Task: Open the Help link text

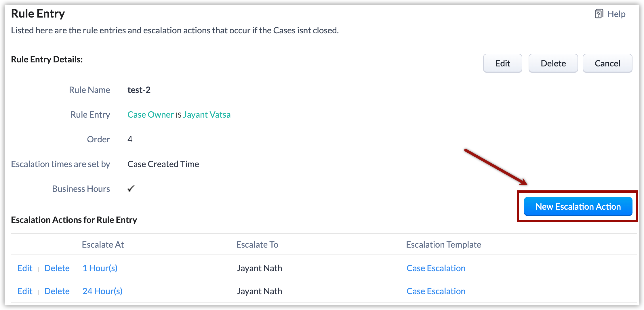Action: click(x=616, y=14)
